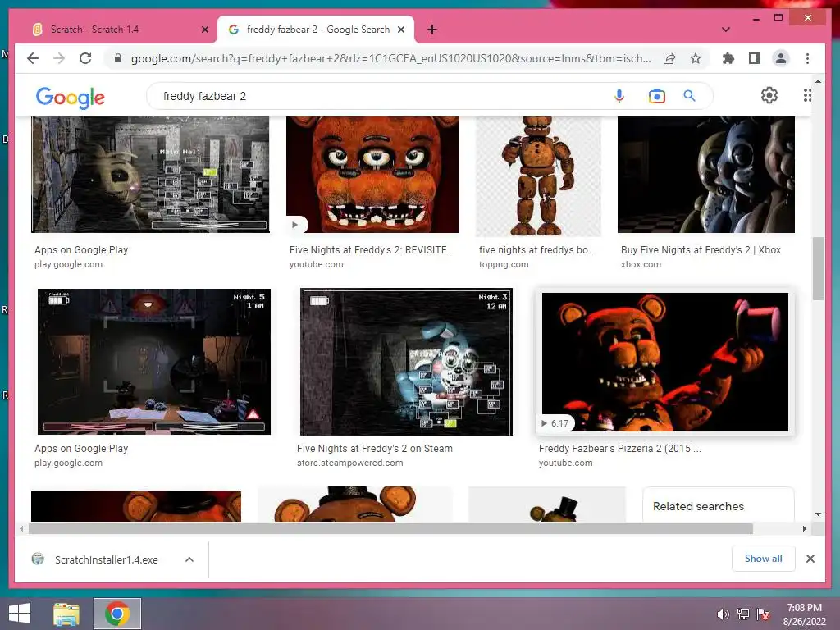Open the ScratchInstaller1.4.exe download
The width and height of the screenshot is (840, 630).
click(x=106, y=559)
